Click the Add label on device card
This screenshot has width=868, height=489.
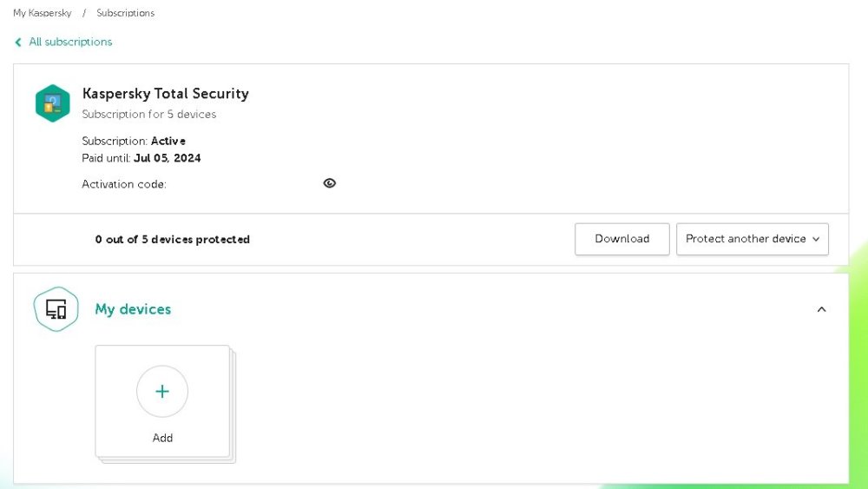(x=162, y=438)
